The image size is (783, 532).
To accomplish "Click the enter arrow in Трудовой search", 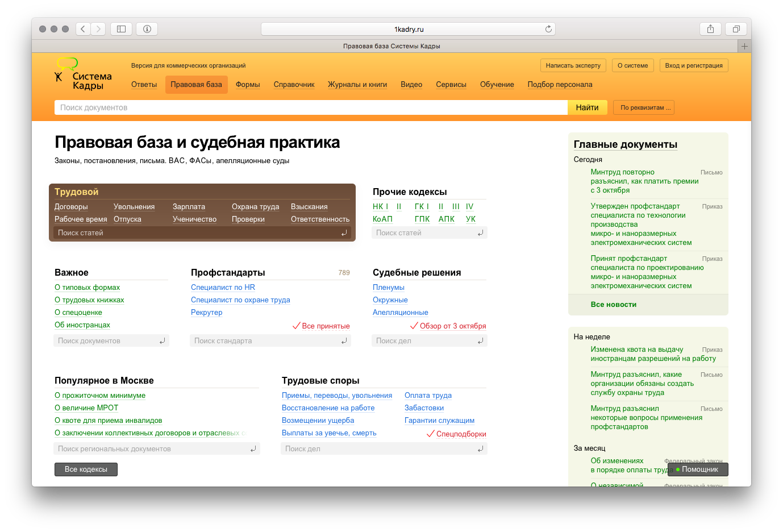I will [344, 233].
